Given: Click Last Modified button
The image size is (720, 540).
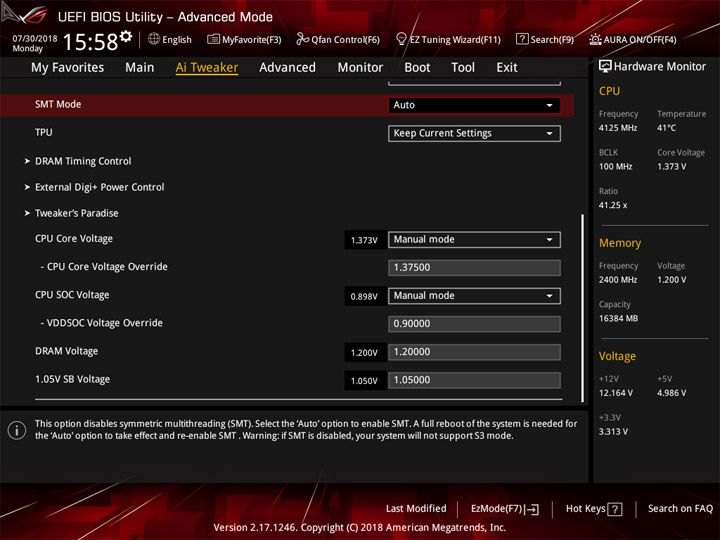Looking at the screenshot, I should tap(416, 509).
